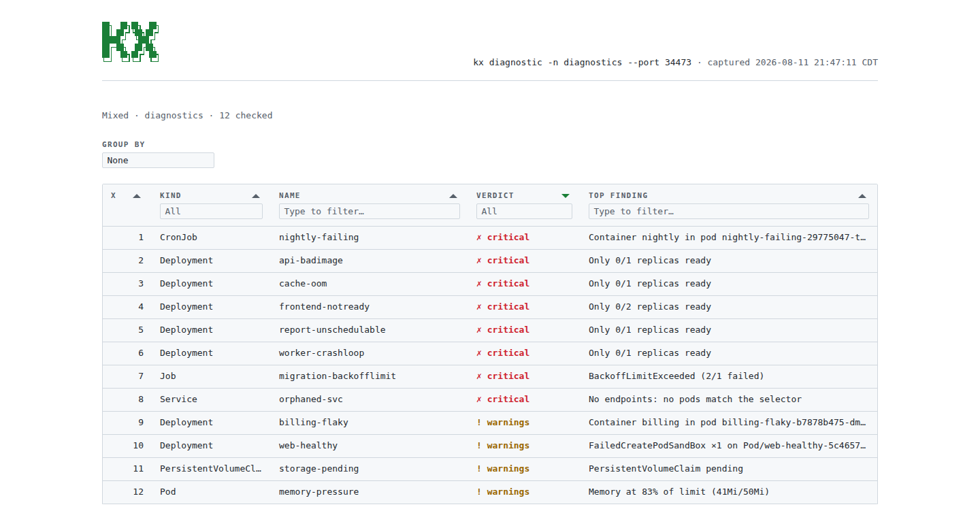Click the BackoffLimitExceeded finding
The width and height of the screenshot is (980, 526).
pos(676,376)
